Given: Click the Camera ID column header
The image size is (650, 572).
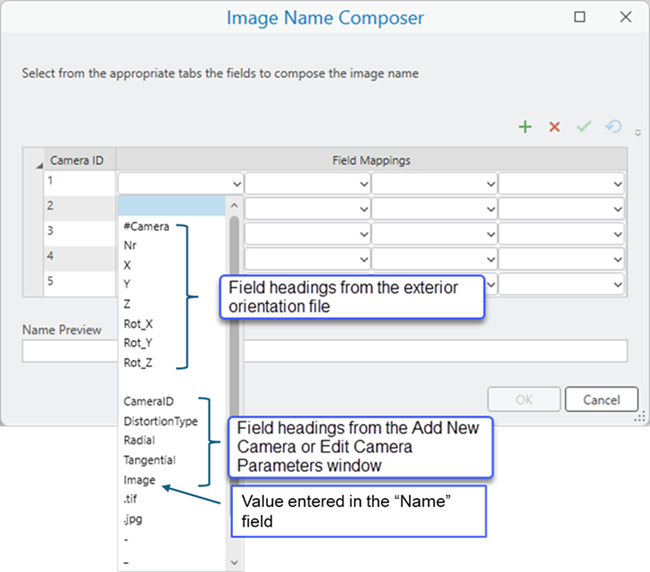Looking at the screenshot, I should coord(79,160).
